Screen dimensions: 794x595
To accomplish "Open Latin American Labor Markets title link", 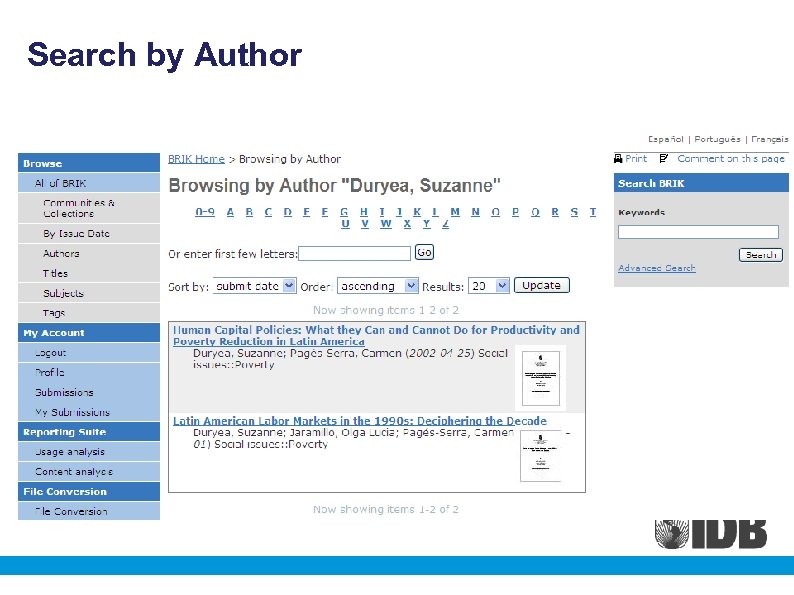I will click(360, 421).
